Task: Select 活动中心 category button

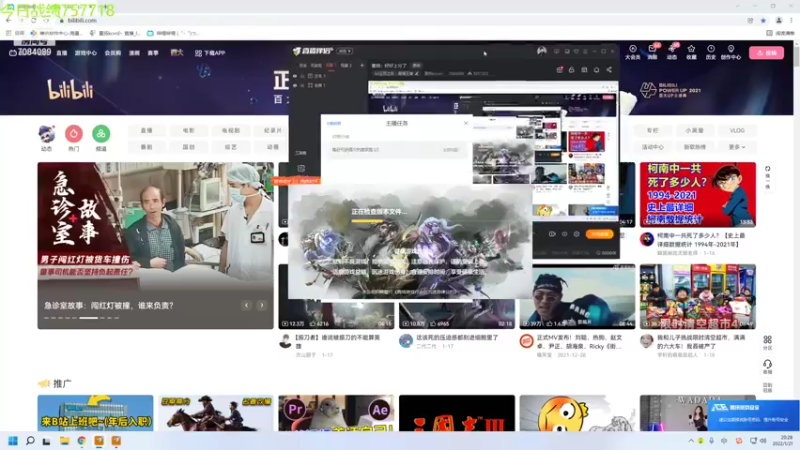Action: click(x=653, y=147)
